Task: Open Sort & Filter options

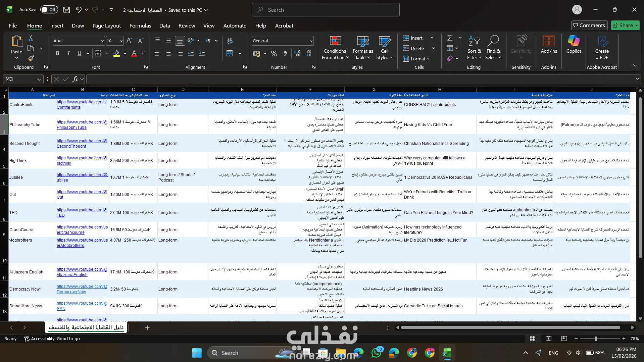Action: 474,48
